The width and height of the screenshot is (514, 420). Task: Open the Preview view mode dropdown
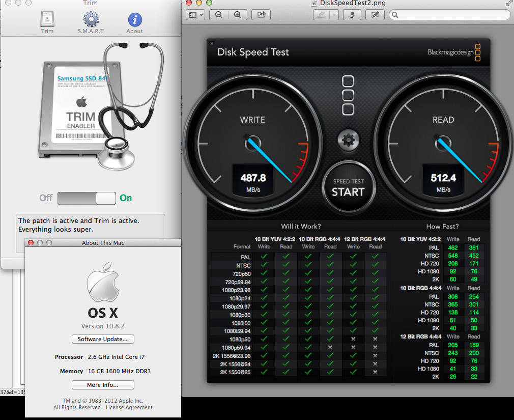coord(196,15)
